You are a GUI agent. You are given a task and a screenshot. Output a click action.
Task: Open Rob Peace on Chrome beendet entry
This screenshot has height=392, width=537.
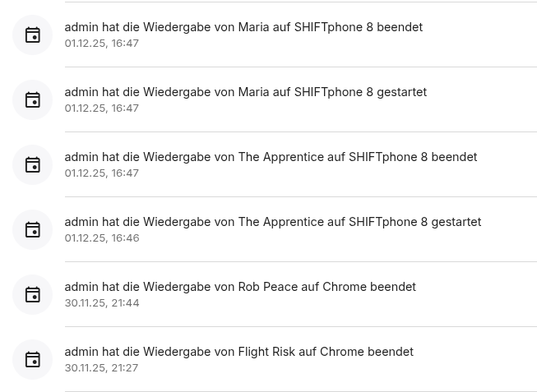coord(240,287)
